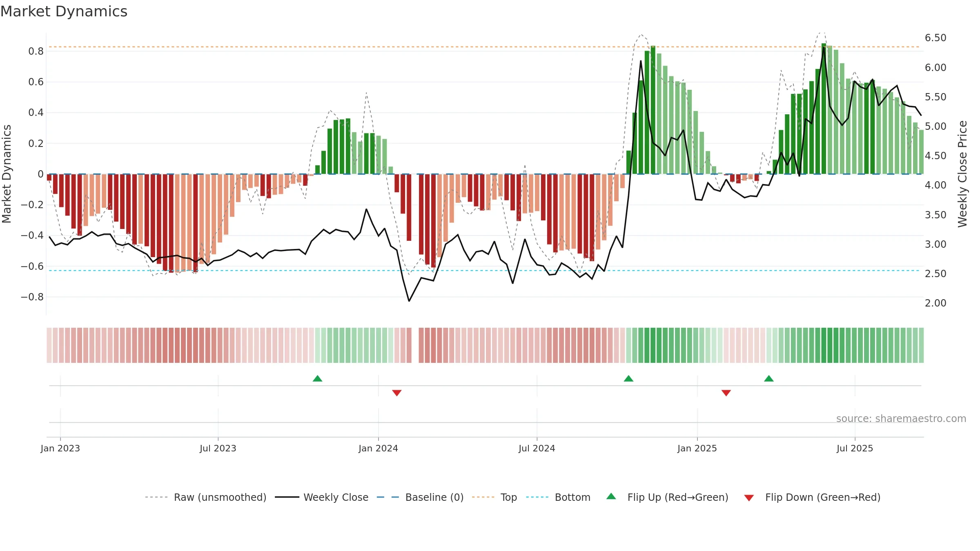Click the 6.50 price tick label

pyautogui.click(x=935, y=38)
